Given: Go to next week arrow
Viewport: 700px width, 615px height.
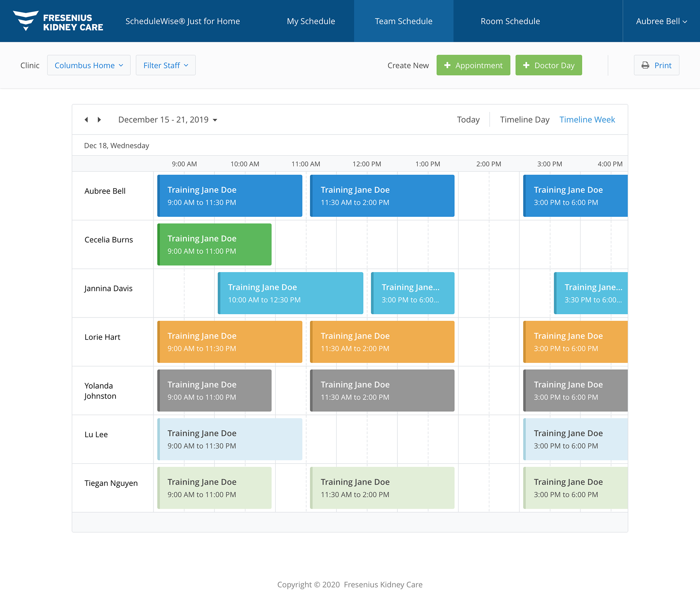Looking at the screenshot, I should [x=99, y=120].
